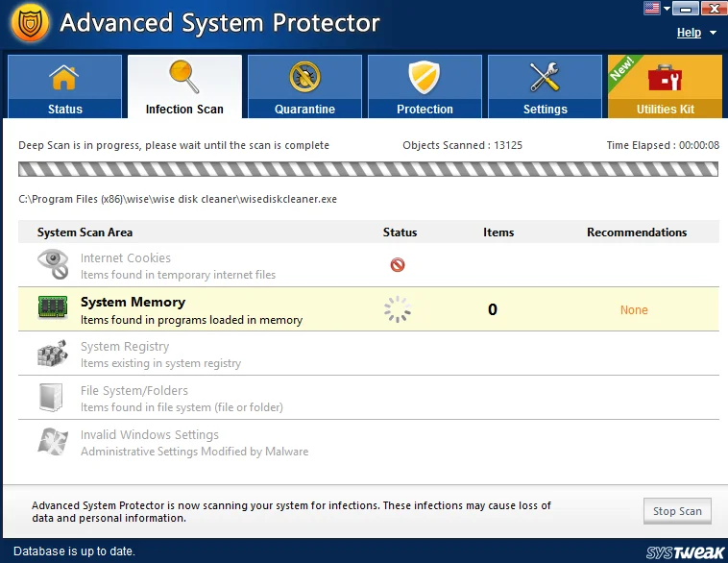Click the System Registry cubes icon
This screenshot has width=728, height=563.
(x=52, y=353)
